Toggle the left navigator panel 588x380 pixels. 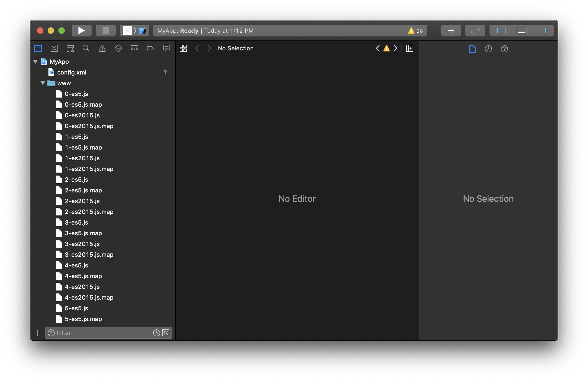click(500, 31)
